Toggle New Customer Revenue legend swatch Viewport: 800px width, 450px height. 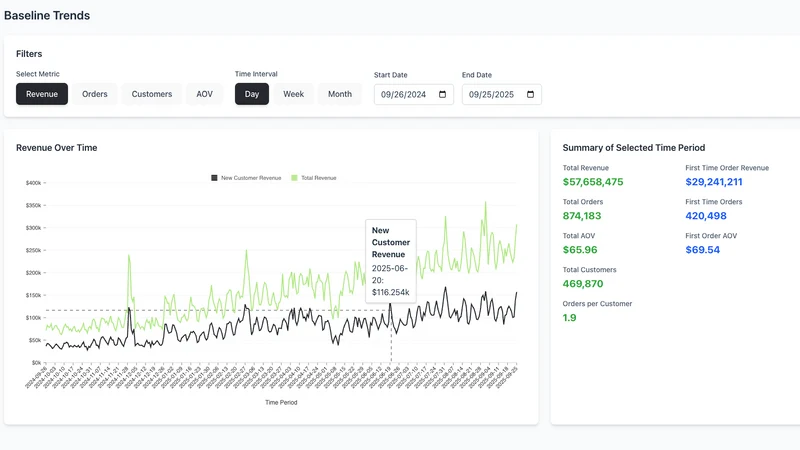point(214,178)
